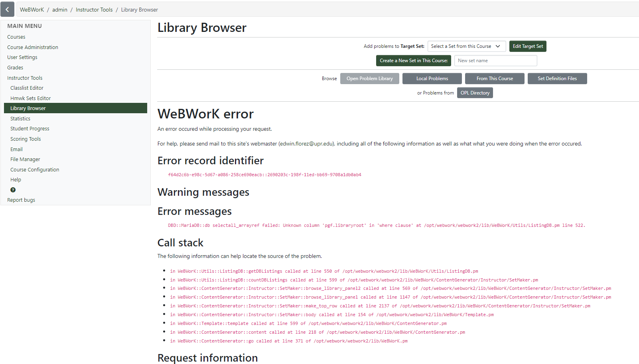Browse Local Problems
The width and height of the screenshot is (639, 364).
pos(432,79)
